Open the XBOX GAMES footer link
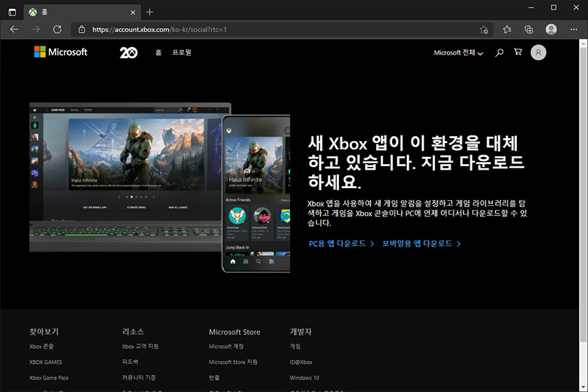Image resolution: width=588 pixels, height=392 pixels. pos(45,362)
